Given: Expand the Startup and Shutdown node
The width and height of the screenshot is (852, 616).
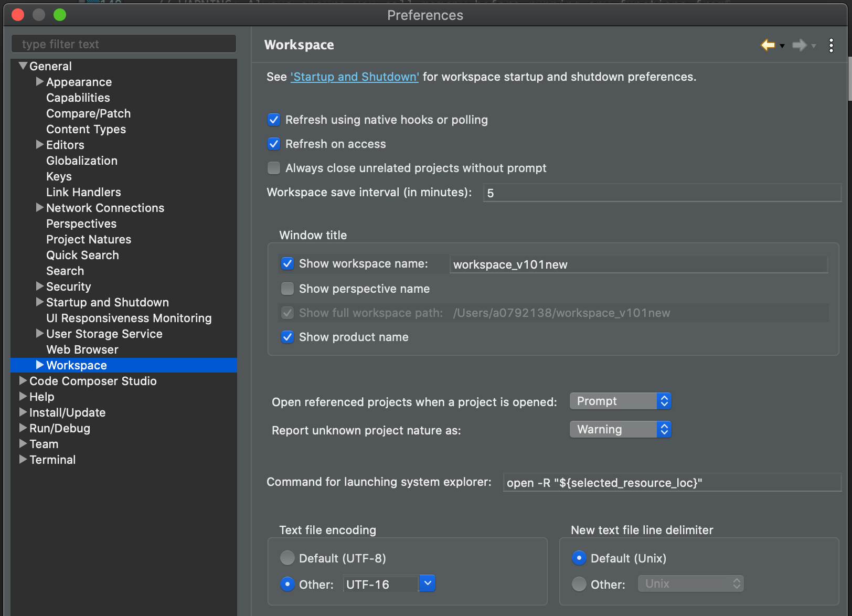Looking at the screenshot, I should 39,302.
